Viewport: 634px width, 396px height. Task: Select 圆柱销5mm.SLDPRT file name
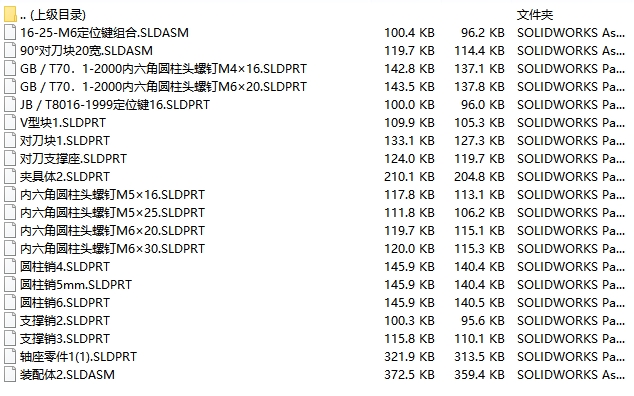pos(76,285)
